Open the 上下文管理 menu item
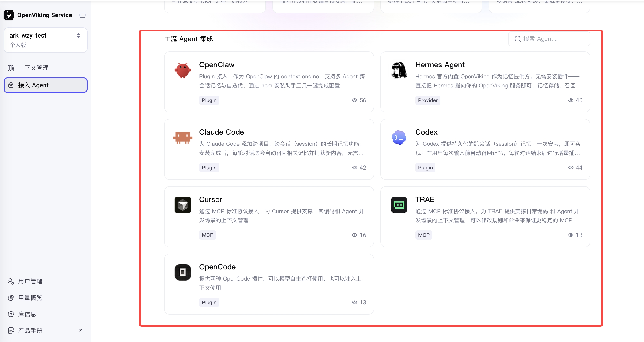 coord(46,68)
